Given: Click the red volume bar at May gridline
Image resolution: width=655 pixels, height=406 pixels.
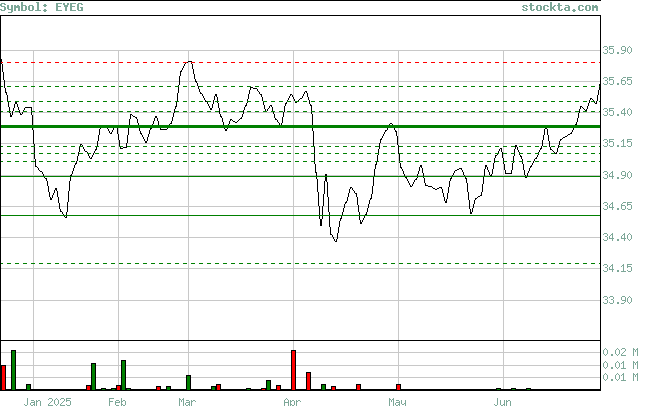Looking at the screenshot, I should 399,387.
